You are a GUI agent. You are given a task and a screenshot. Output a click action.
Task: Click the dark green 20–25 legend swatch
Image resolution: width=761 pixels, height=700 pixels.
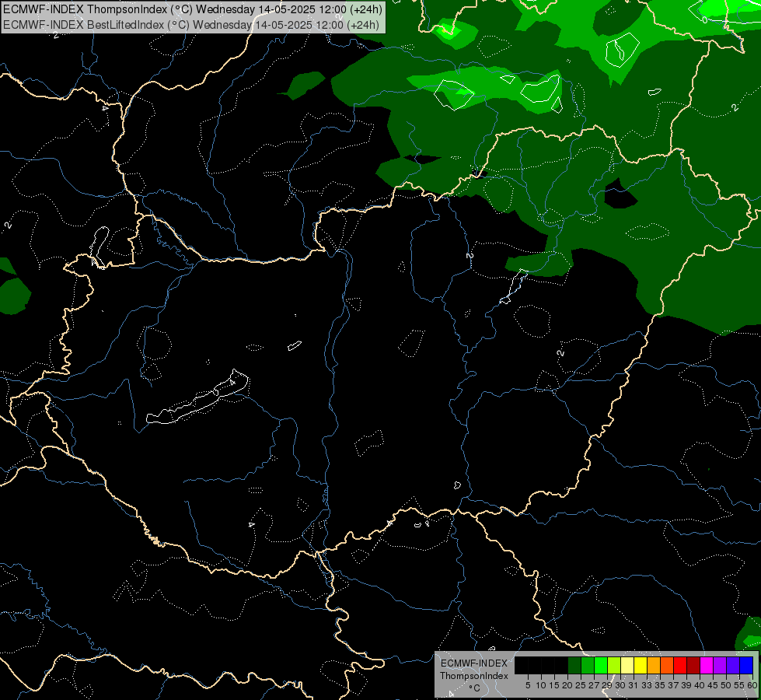[574, 665]
